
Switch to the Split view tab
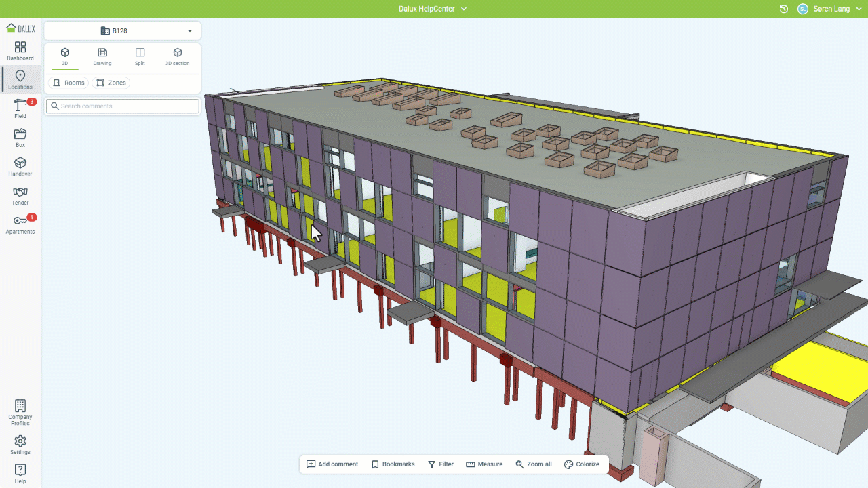click(x=140, y=56)
